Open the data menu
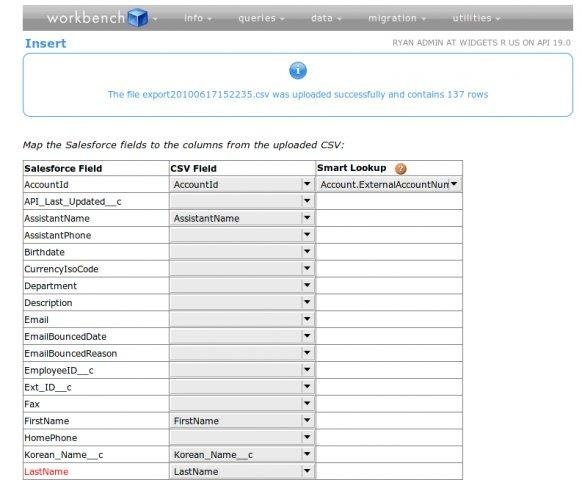582x480 pixels. click(x=326, y=18)
